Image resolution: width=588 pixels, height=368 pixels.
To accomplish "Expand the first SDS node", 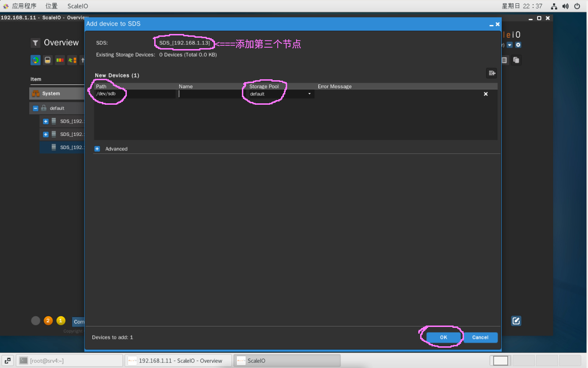I will pyautogui.click(x=46, y=121).
